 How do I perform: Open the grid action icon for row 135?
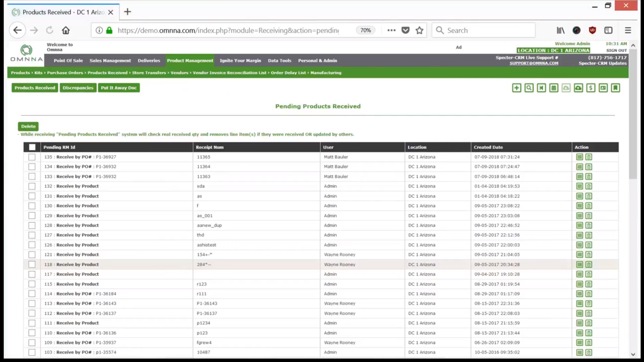click(x=579, y=157)
